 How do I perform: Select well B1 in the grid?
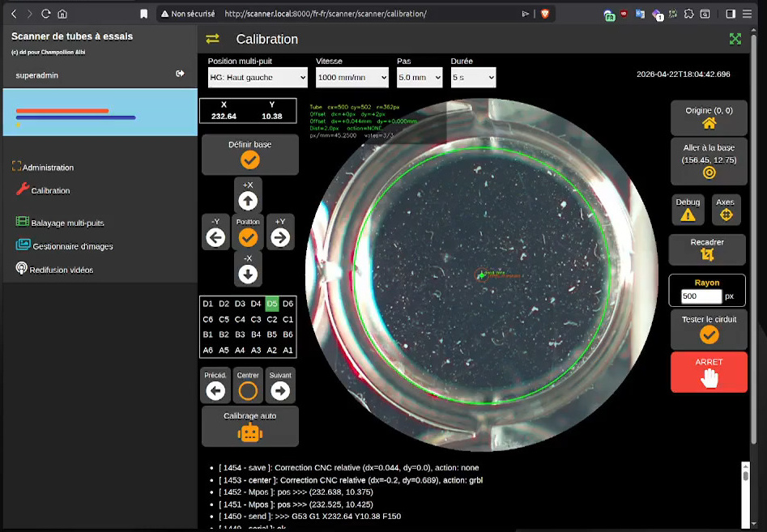208,334
